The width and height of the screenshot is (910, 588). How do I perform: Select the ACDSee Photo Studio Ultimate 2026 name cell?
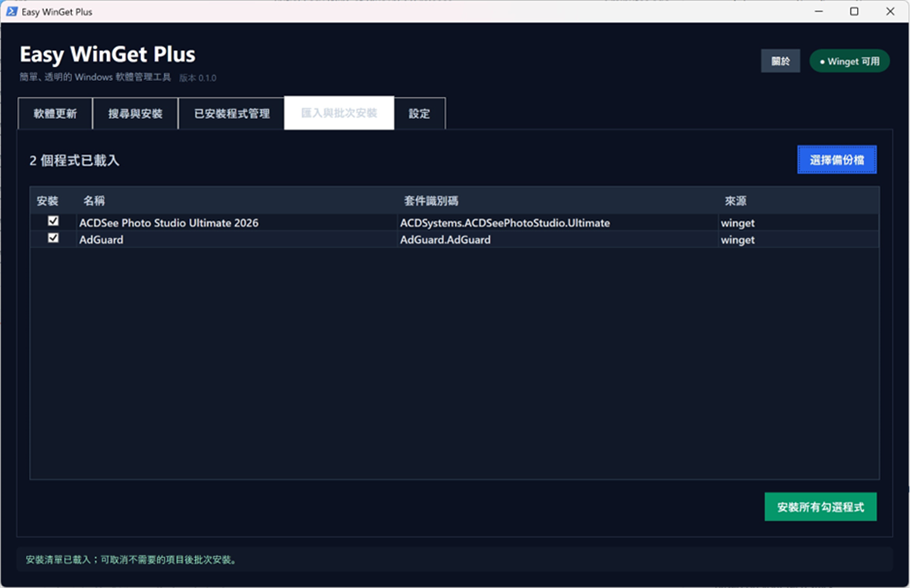[237, 222]
